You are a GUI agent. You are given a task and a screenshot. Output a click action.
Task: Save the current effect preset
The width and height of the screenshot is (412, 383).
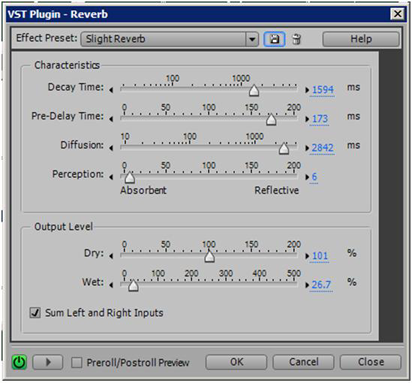click(x=274, y=39)
